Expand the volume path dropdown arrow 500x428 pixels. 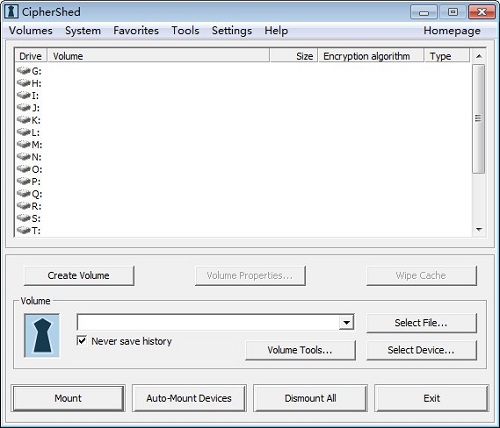point(347,322)
